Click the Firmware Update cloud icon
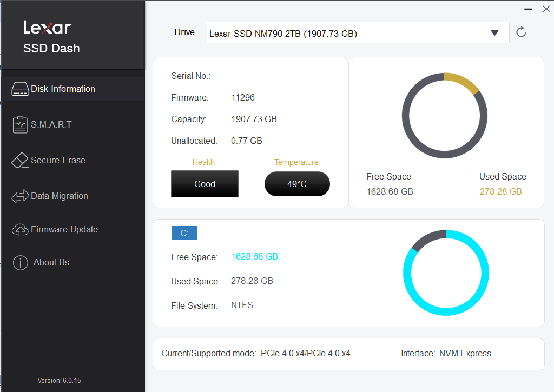Image resolution: width=554 pixels, height=392 pixels. pos(20,230)
